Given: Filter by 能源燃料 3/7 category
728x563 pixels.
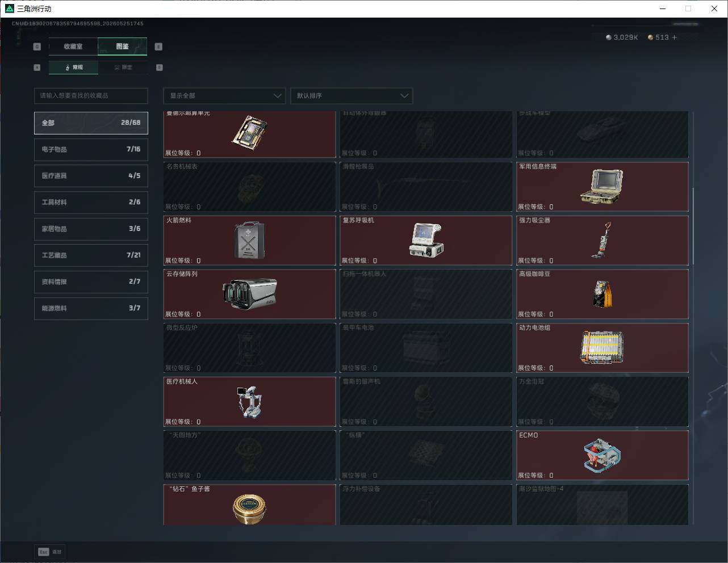Looking at the screenshot, I should 91,308.
